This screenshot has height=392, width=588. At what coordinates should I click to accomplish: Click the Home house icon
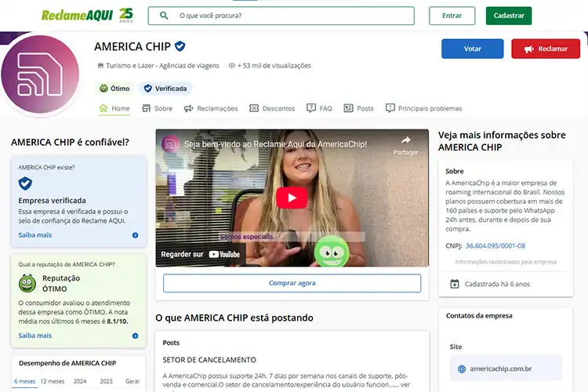pos(103,108)
